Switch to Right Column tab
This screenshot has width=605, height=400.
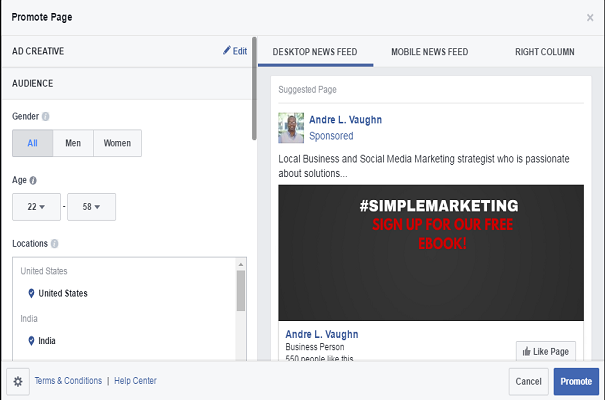[547, 51]
